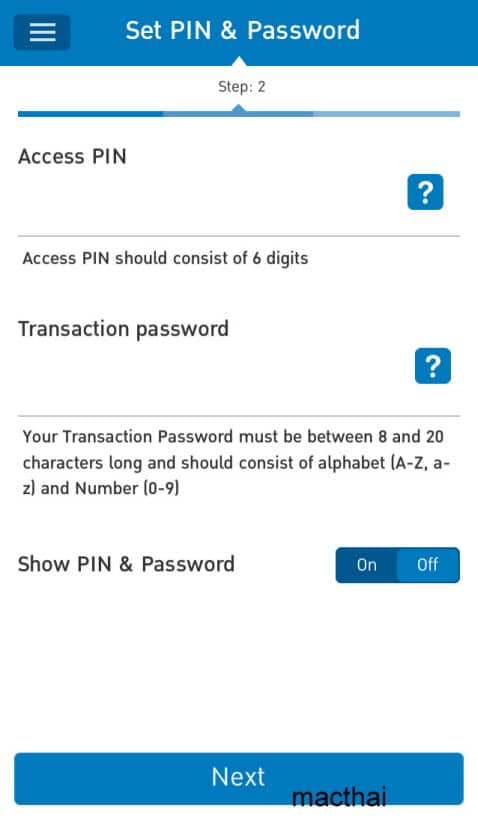Select the middle segment of step progress bar

(x=238, y=113)
